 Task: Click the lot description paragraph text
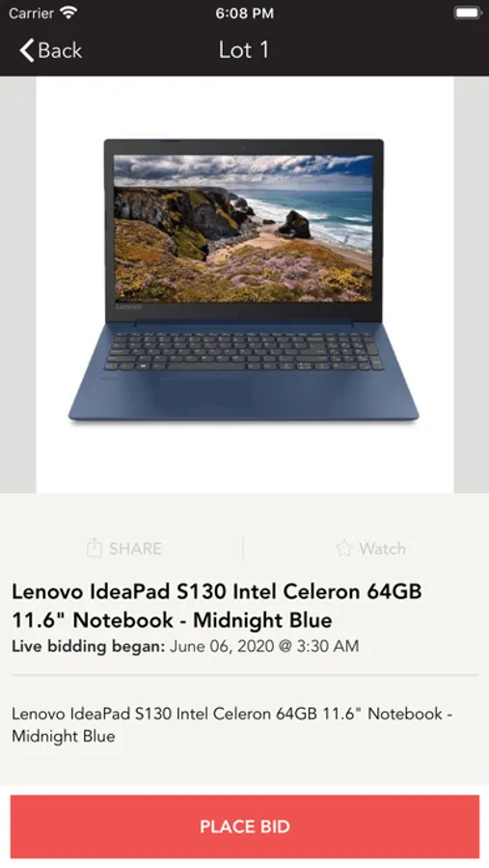coord(232,724)
